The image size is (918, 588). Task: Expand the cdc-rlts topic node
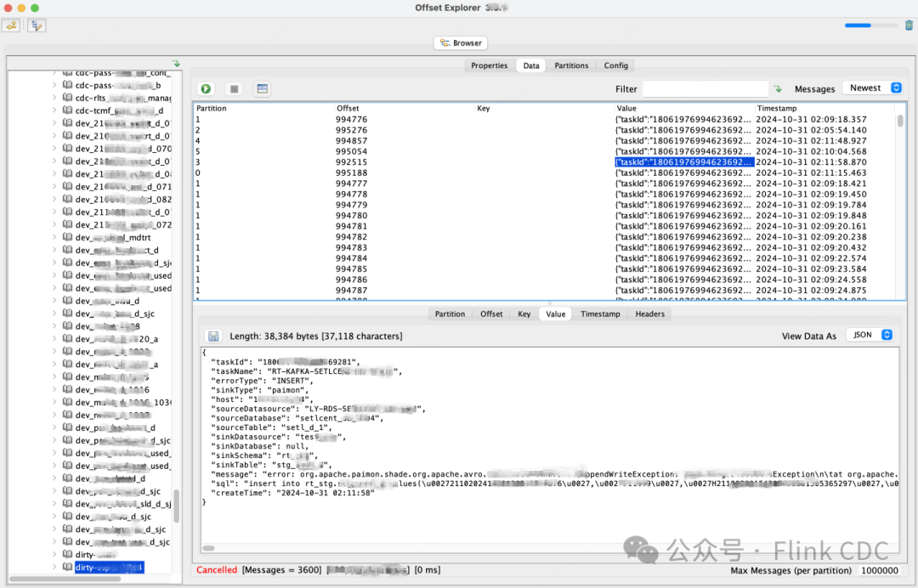pyautogui.click(x=54, y=98)
